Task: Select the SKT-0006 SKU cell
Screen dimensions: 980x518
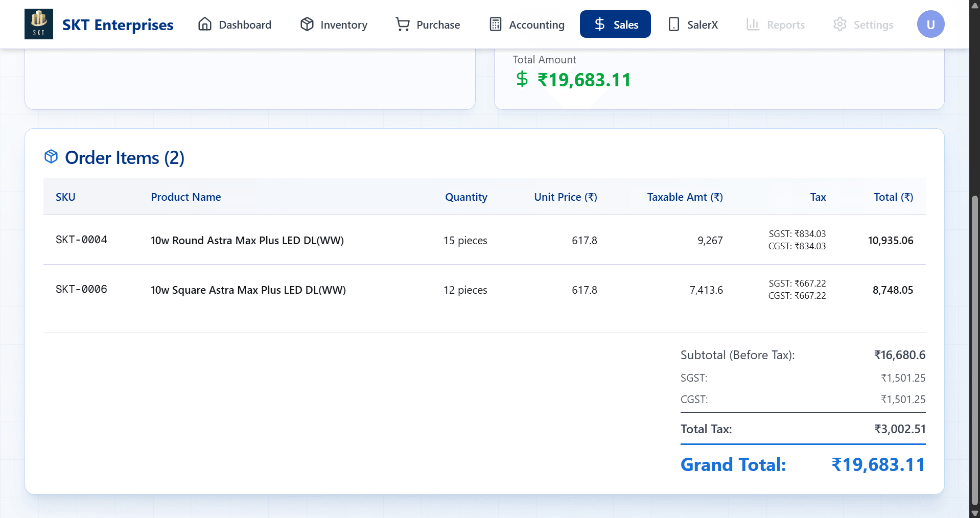Action: 81,289
